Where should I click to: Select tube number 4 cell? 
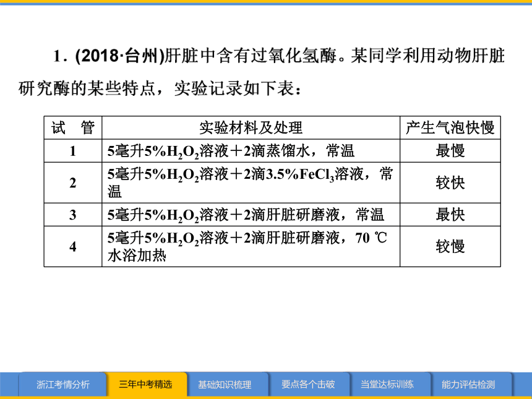pos(73,247)
